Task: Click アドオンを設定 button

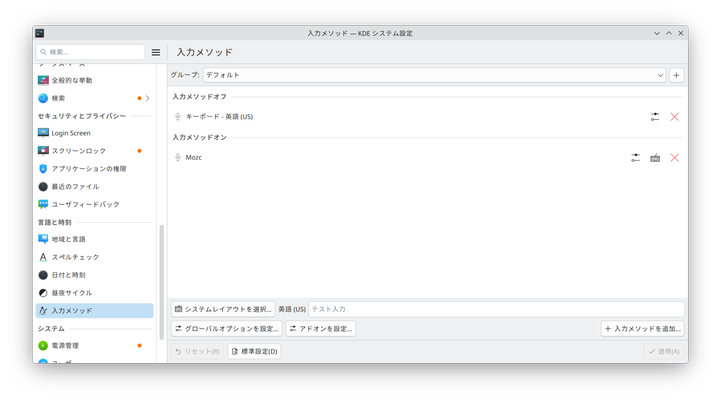Action: [320, 328]
